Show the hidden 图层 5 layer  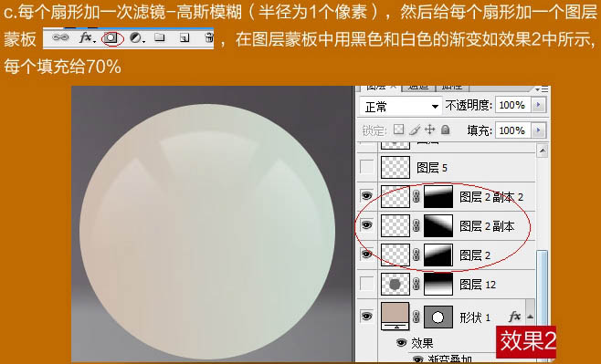(367, 167)
